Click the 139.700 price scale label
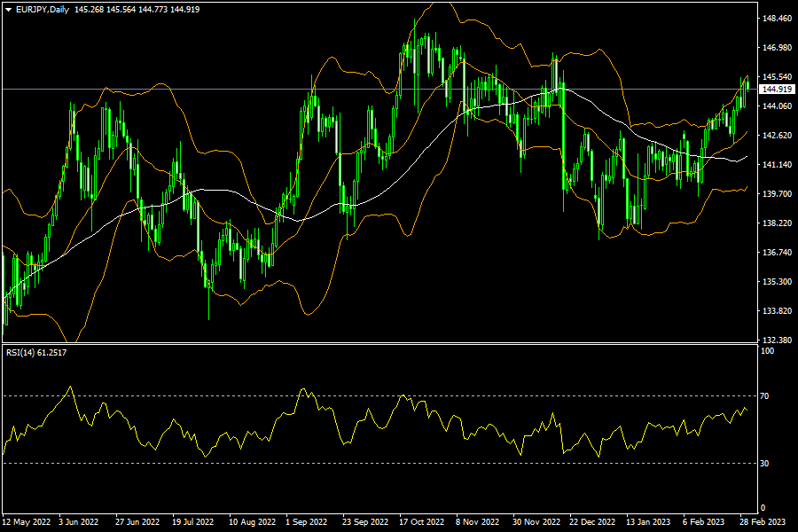798x532 pixels. click(777, 194)
